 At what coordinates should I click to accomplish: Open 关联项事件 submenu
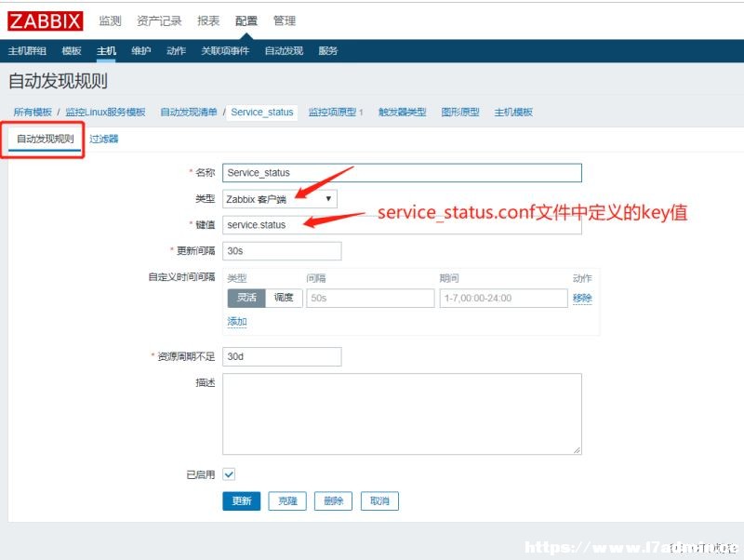pyautogui.click(x=225, y=51)
